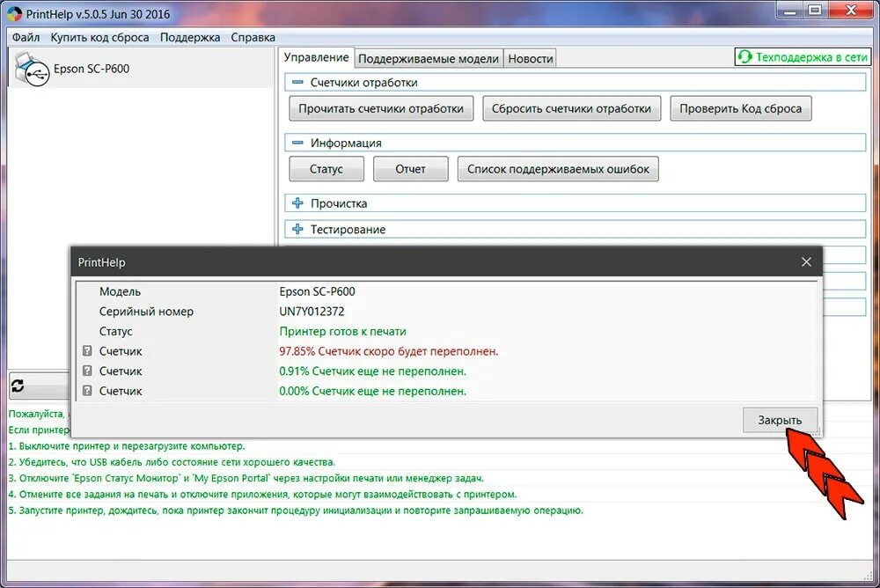The height and width of the screenshot is (588, 880).
Task: Click the Модель label in dialog
Action: click(120, 291)
